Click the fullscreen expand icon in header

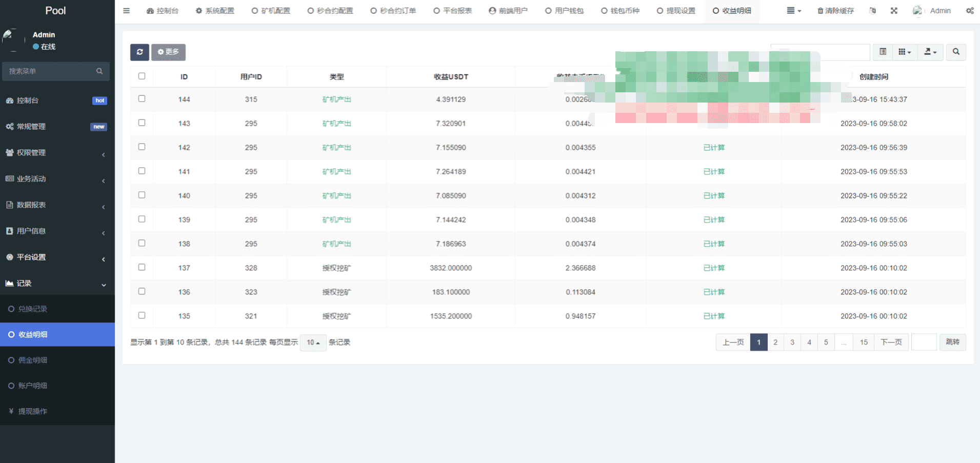pyautogui.click(x=894, y=11)
